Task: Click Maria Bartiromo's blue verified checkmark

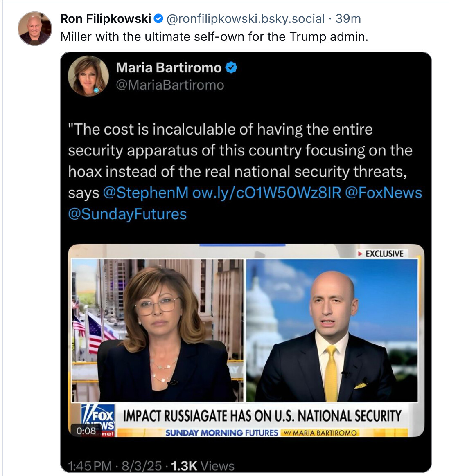Action: point(231,67)
